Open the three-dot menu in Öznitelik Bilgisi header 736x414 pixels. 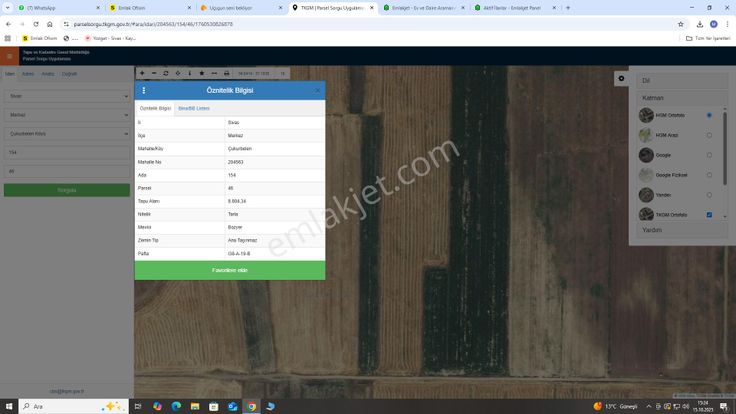[x=144, y=90]
